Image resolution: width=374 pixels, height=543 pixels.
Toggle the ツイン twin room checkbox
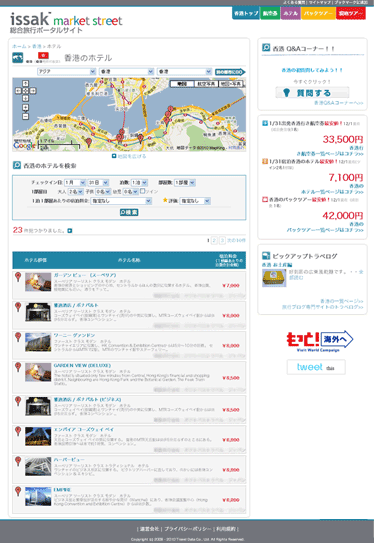(143, 191)
